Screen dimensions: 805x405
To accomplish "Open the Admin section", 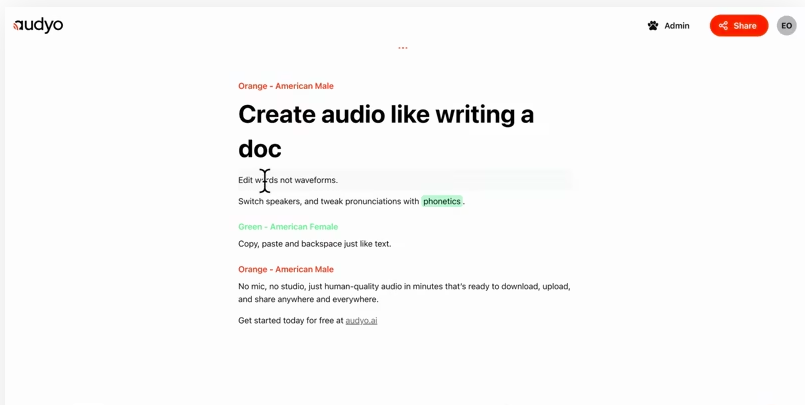I will tap(676, 26).
